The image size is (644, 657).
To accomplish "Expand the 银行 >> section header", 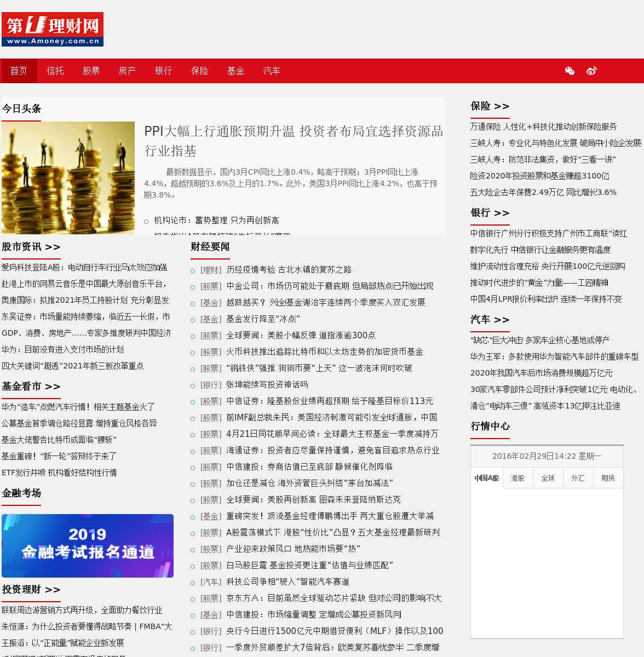I will click(490, 213).
